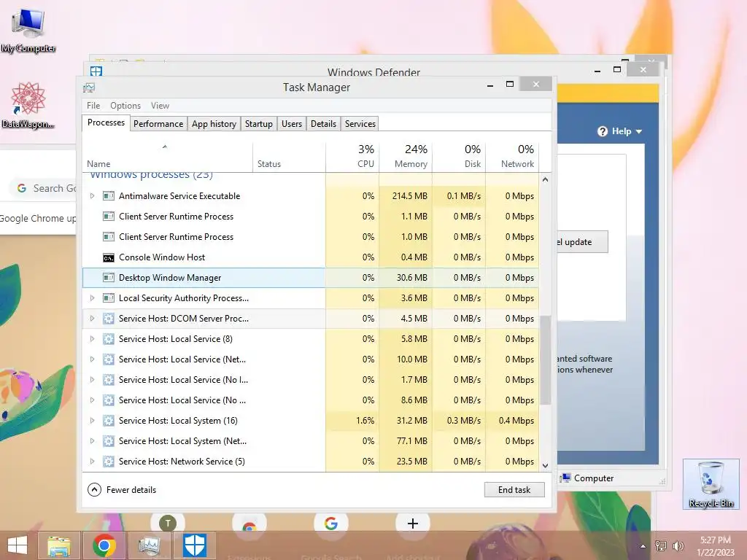Click the Google logo in the search box
Screen dimensions: 747x560
point(22,188)
